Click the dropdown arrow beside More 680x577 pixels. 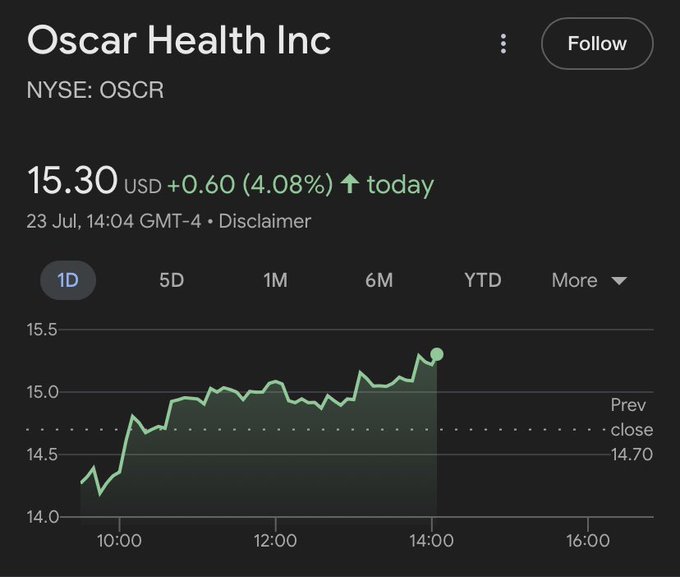(619, 281)
